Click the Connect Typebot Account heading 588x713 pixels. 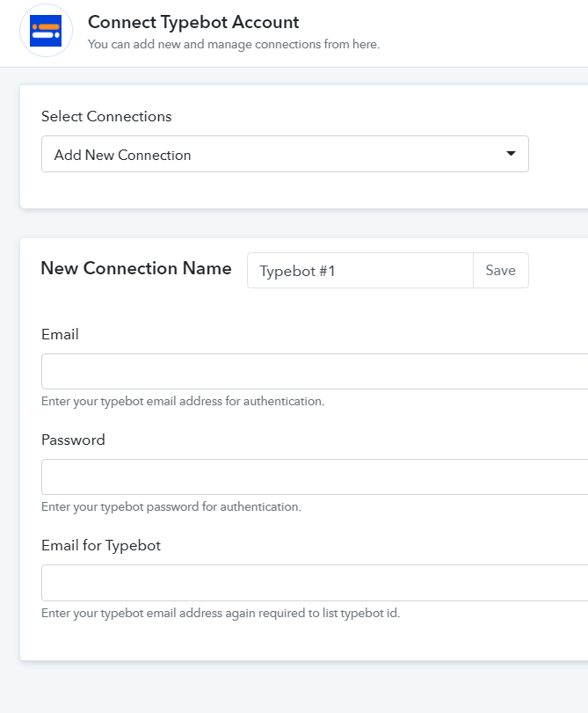click(193, 22)
